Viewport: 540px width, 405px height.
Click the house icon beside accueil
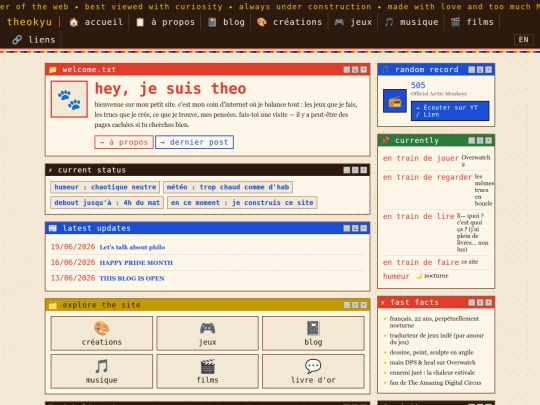[x=73, y=22]
